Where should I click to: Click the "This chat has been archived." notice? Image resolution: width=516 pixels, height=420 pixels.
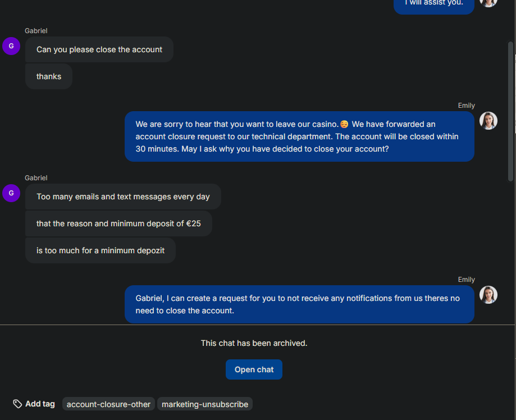[x=254, y=343]
